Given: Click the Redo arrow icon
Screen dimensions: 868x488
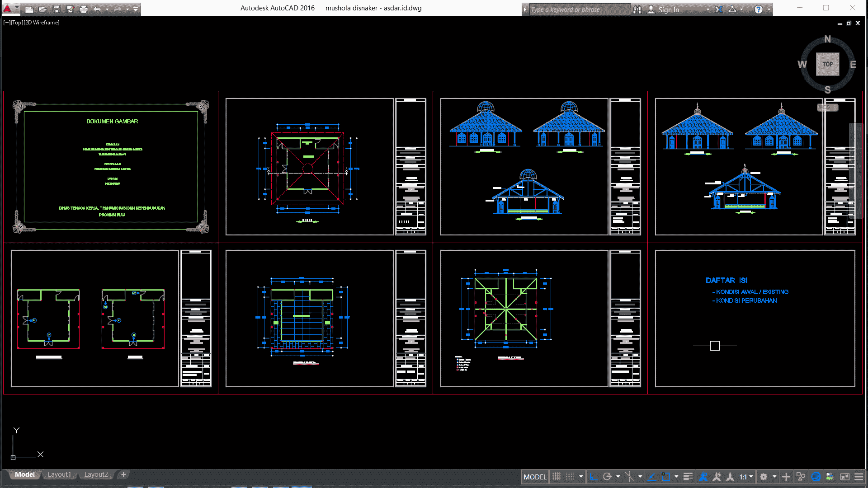Looking at the screenshot, I should pyautogui.click(x=118, y=9).
